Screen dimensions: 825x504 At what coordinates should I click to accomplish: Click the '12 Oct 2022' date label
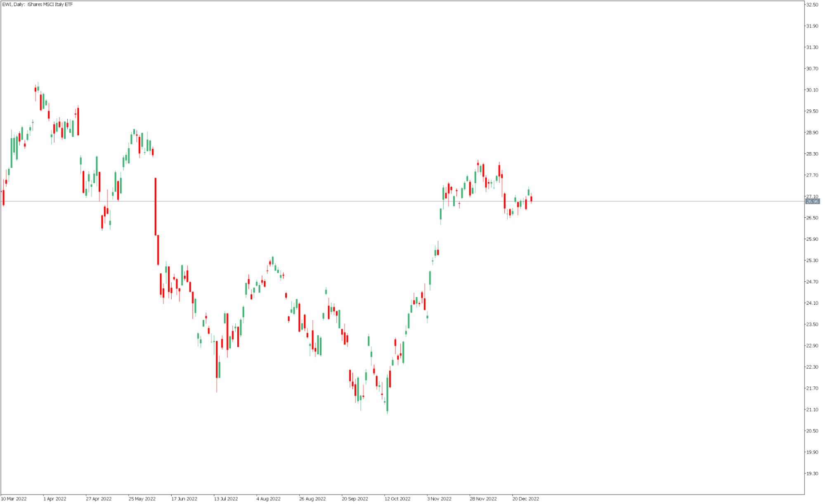click(398, 499)
